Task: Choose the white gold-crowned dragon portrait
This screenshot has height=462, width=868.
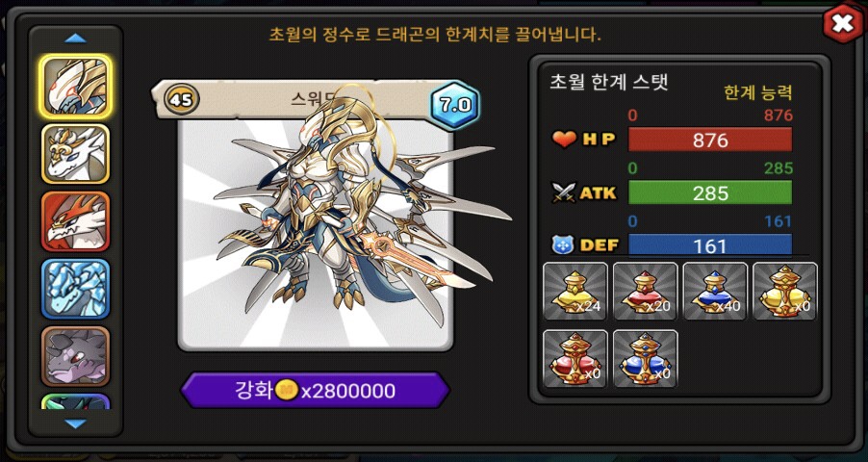Action: [75, 154]
